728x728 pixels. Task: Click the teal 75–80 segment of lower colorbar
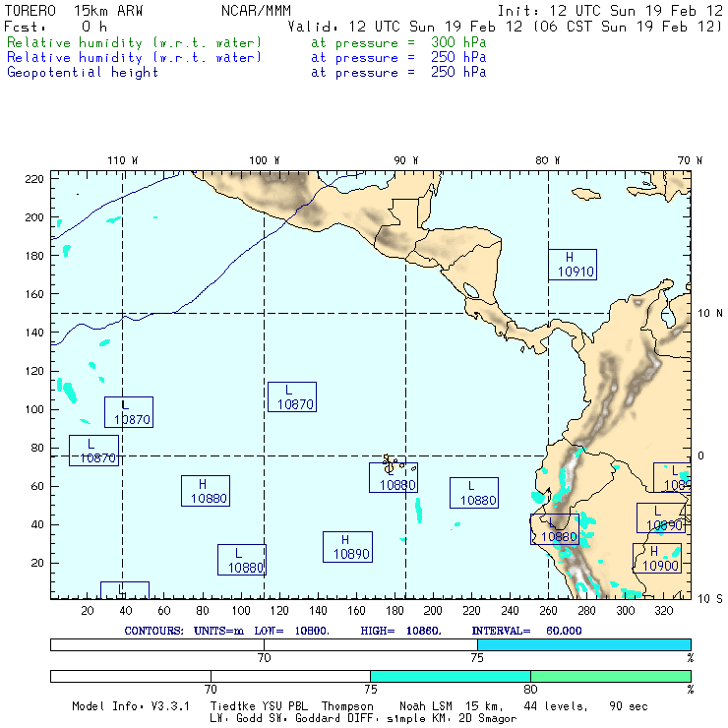coord(451,676)
